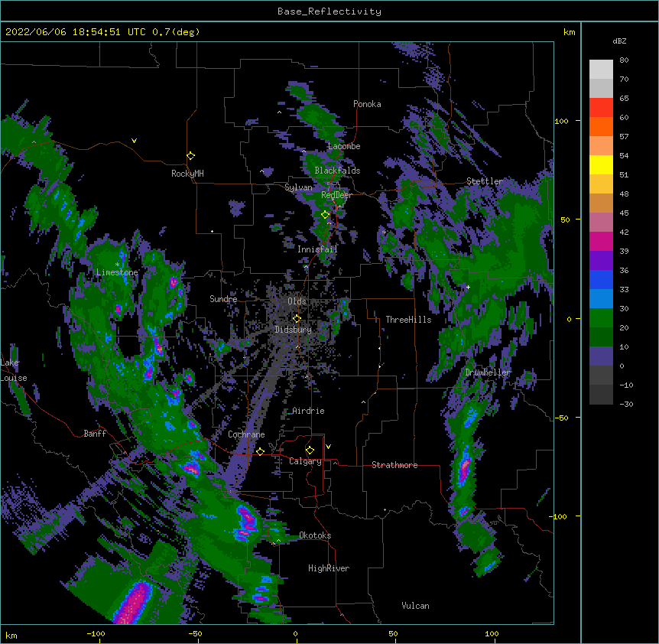Click the 80 value on the dBZ scale

pos(624,60)
